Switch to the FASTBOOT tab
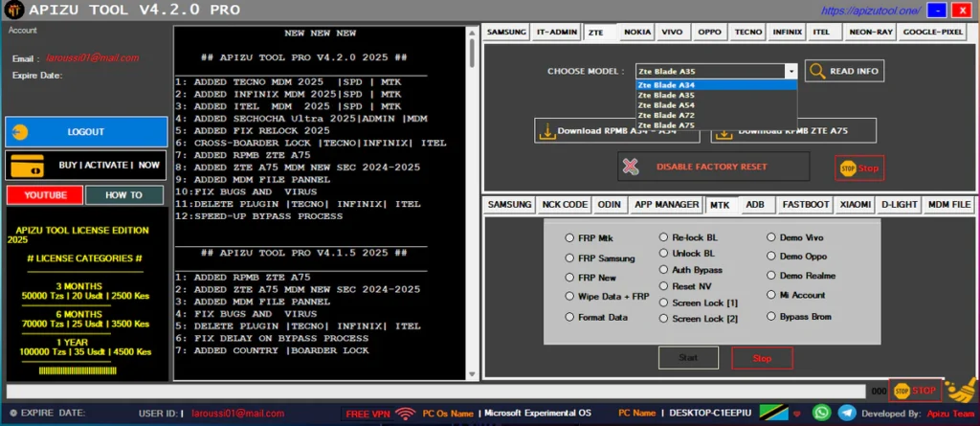Image resolution: width=980 pixels, height=426 pixels. 806,204
